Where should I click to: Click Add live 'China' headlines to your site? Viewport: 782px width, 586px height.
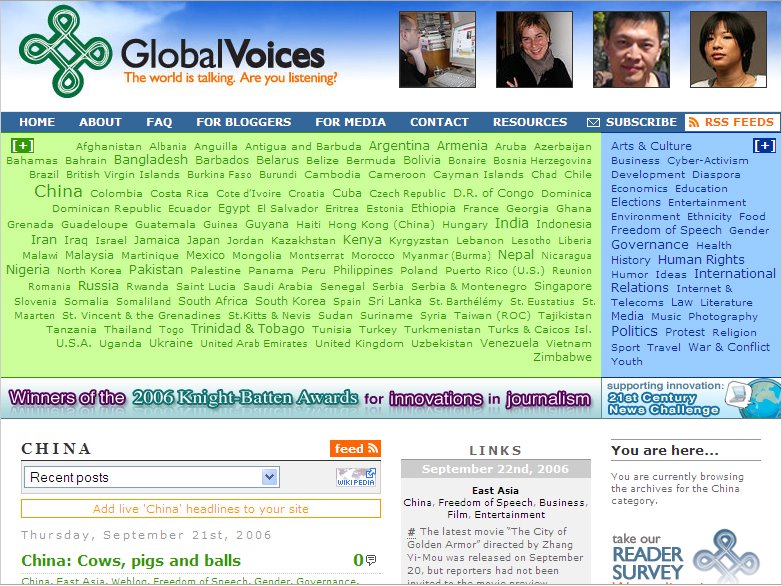(200, 509)
